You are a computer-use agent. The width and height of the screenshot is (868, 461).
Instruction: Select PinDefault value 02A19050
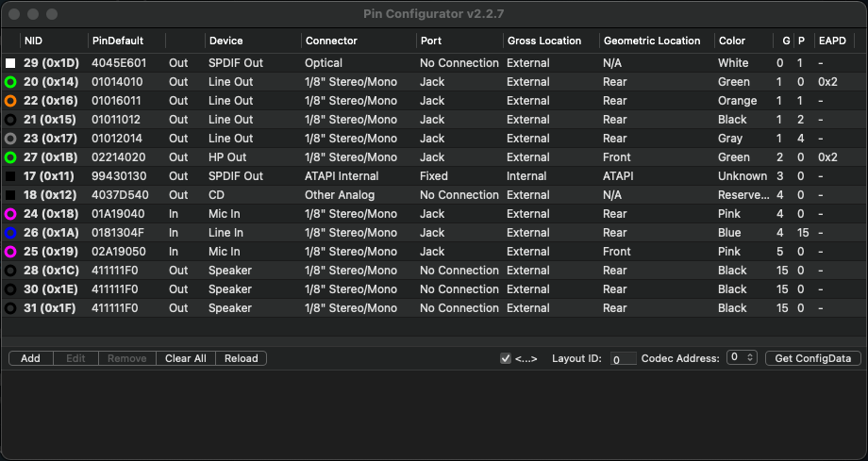(119, 252)
